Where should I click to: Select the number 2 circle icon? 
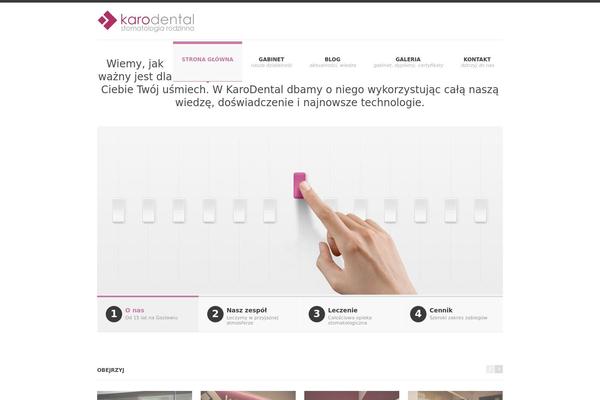pos(215,314)
